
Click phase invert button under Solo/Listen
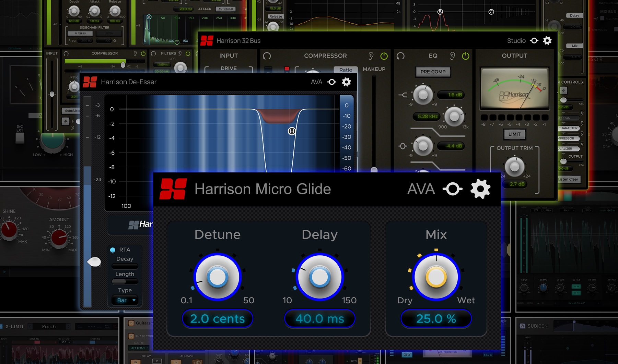[65, 121]
